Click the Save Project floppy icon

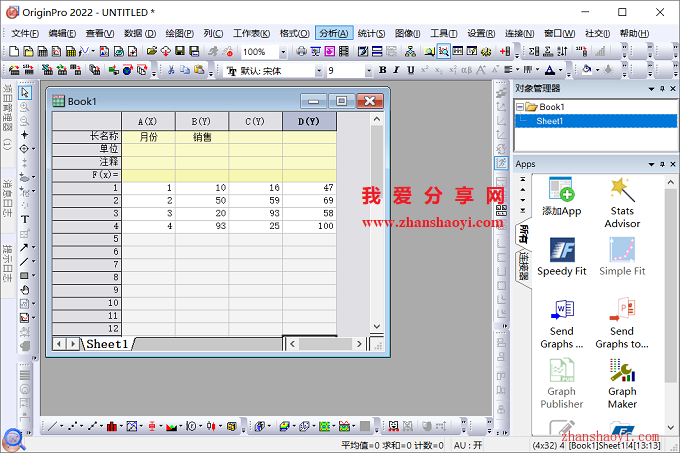[180, 52]
